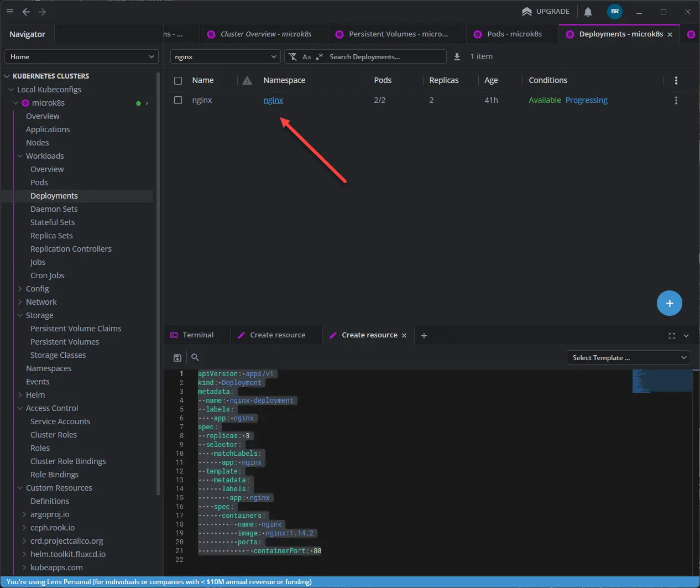Viewport: 700px width, 588px height.
Task: Open the nginx row three-dot menu
Action: tap(676, 100)
